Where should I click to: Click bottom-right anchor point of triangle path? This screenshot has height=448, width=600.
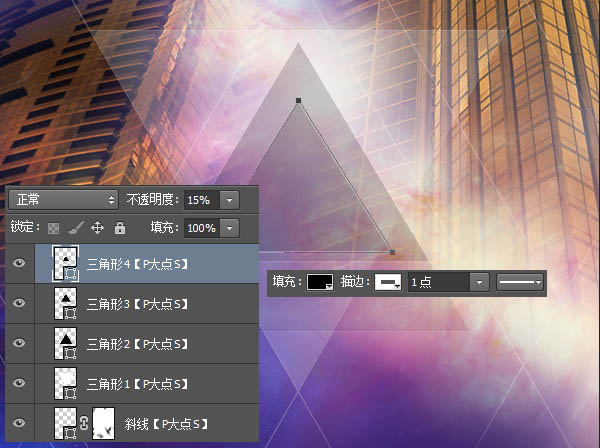pyautogui.click(x=392, y=252)
